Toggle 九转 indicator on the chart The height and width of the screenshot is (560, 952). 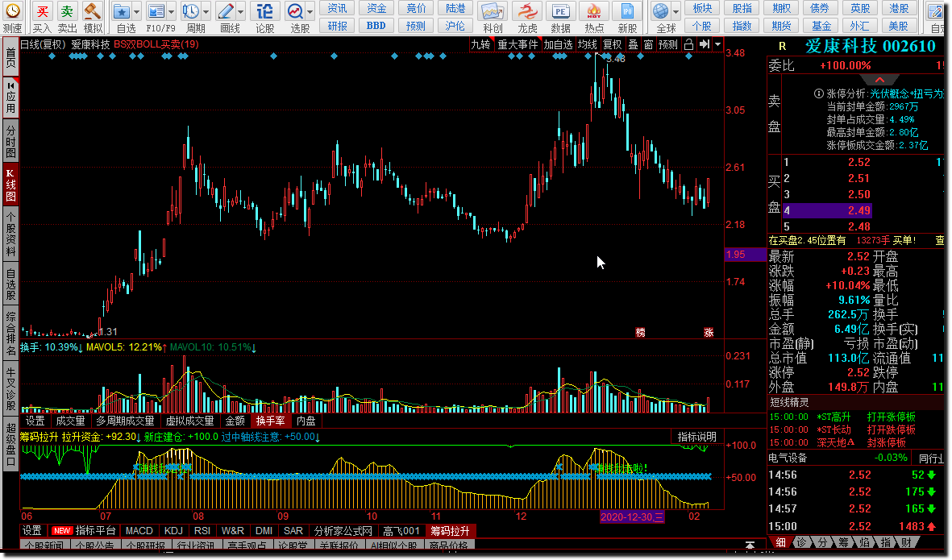tap(481, 44)
